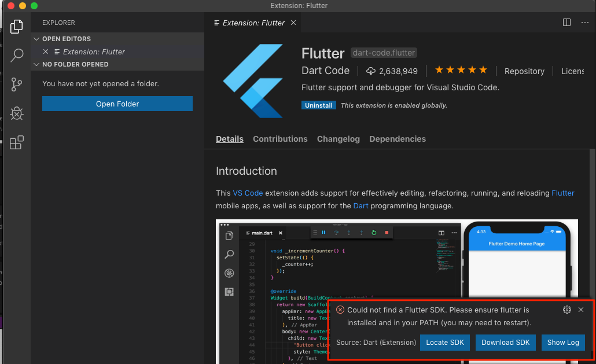Click the red error icon in notification
The width and height of the screenshot is (596, 364).
click(x=340, y=310)
